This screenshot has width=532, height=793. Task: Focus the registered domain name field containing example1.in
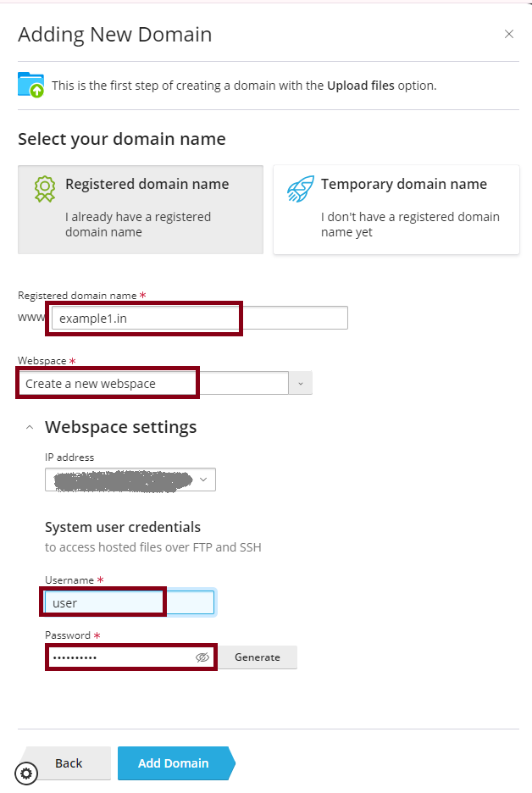pos(199,319)
